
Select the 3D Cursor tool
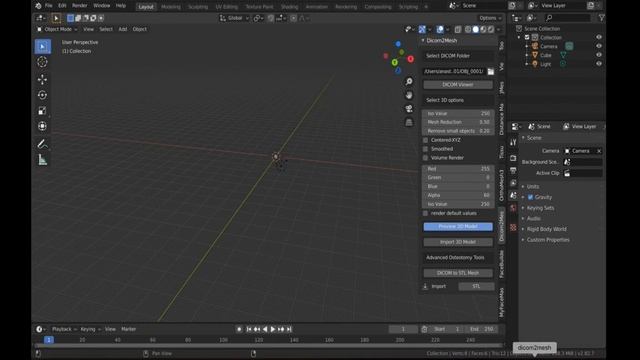(x=42, y=62)
